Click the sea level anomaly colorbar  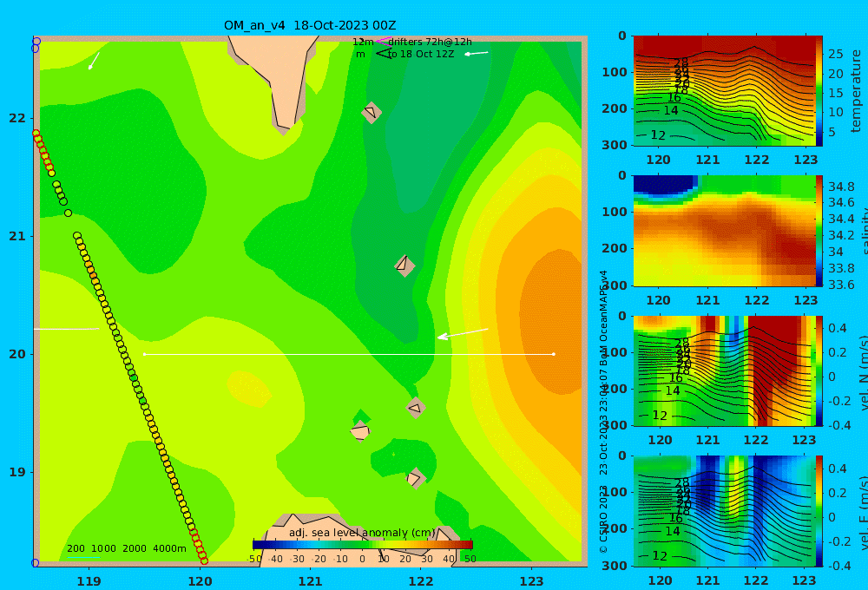point(363,545)
